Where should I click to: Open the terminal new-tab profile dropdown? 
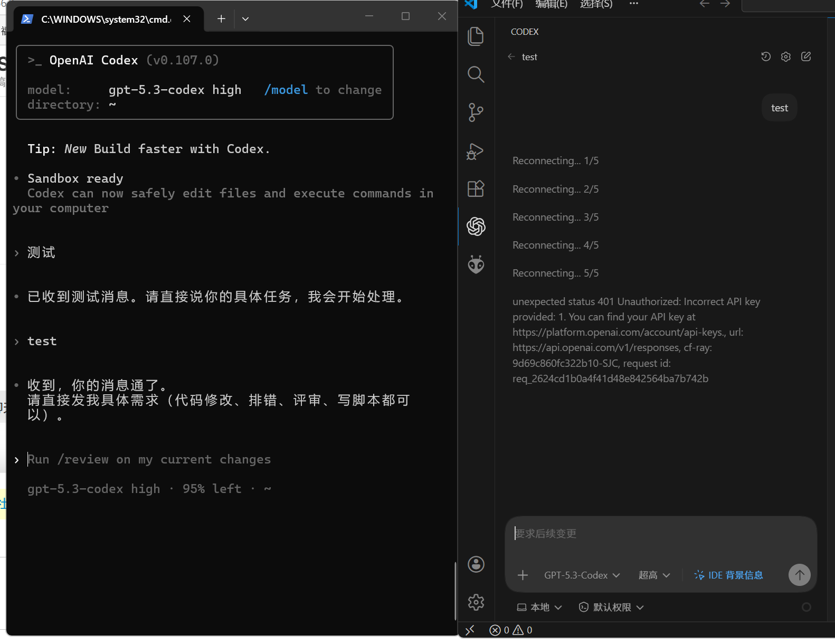coord(245,19)
